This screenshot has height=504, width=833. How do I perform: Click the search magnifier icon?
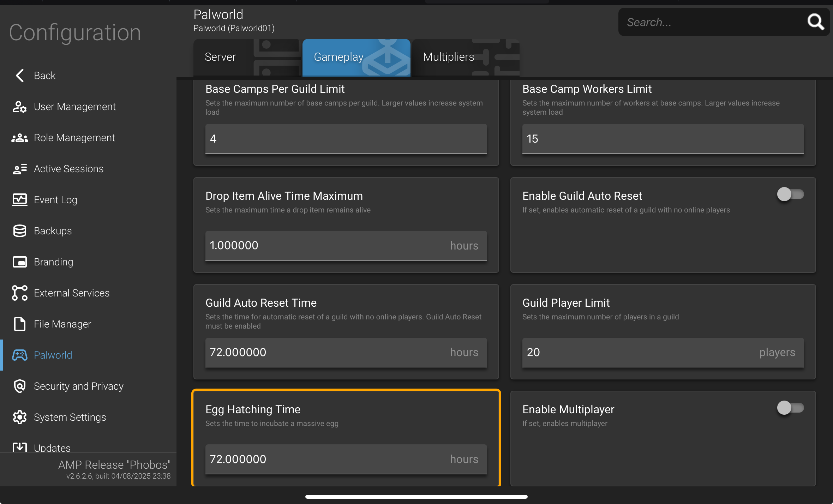click(x=815, y=22)
